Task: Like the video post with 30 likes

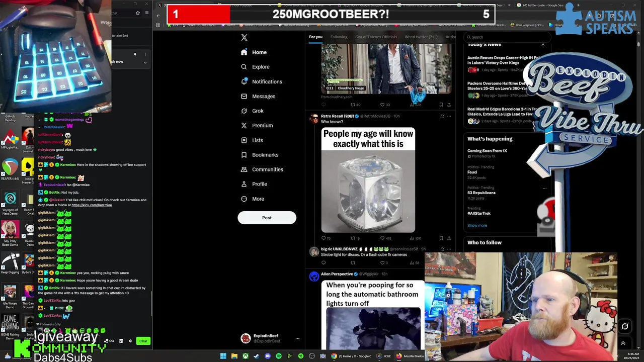Action: (x=384, y=105)
